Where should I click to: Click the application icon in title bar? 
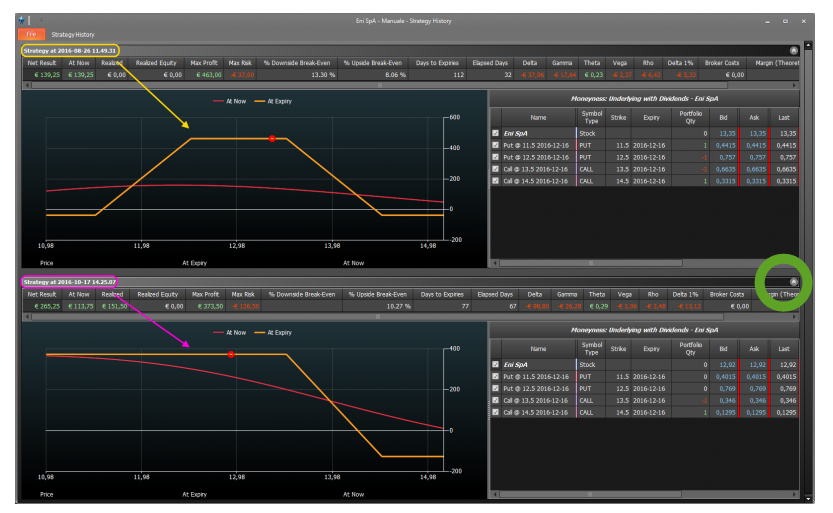[x=22, y=20]
